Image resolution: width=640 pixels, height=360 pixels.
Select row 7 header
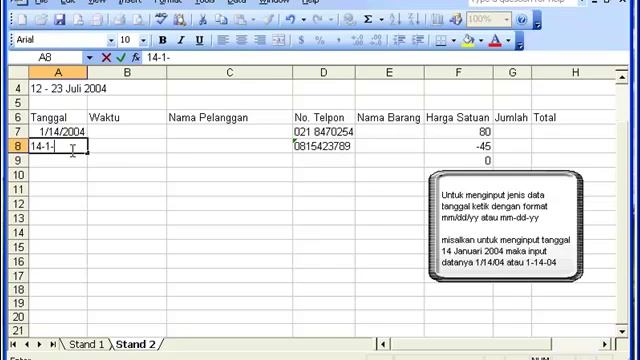coord(18,132)
